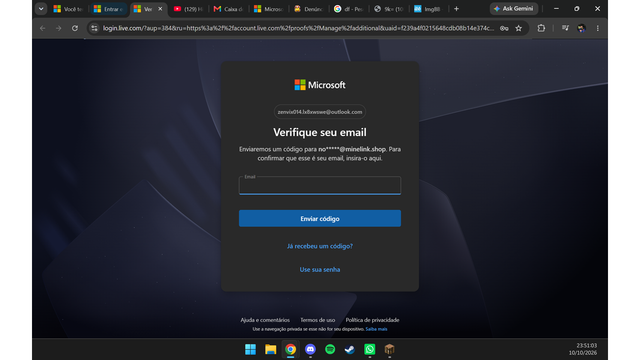Image resolution: width=640 pixels, height=360 pixels.
Task: View site information icon in address bar
Action: (x=94, y=28)
